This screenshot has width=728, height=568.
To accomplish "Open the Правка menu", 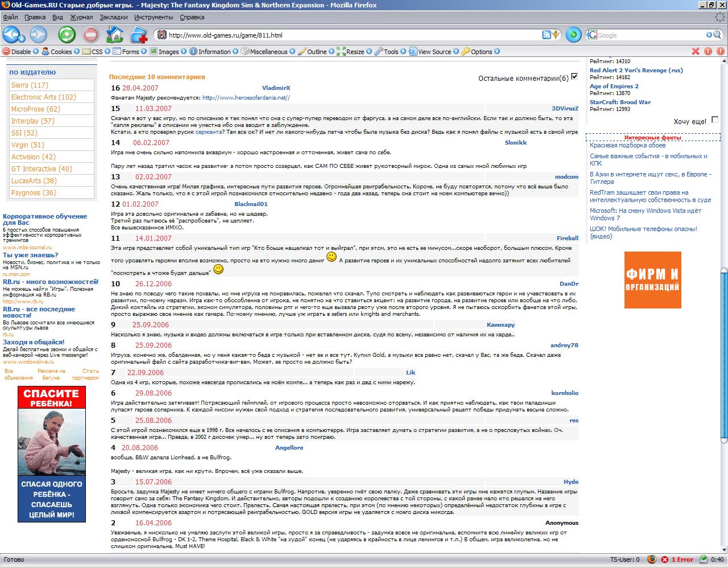I will pyautogui.click(x=35, y=18).
